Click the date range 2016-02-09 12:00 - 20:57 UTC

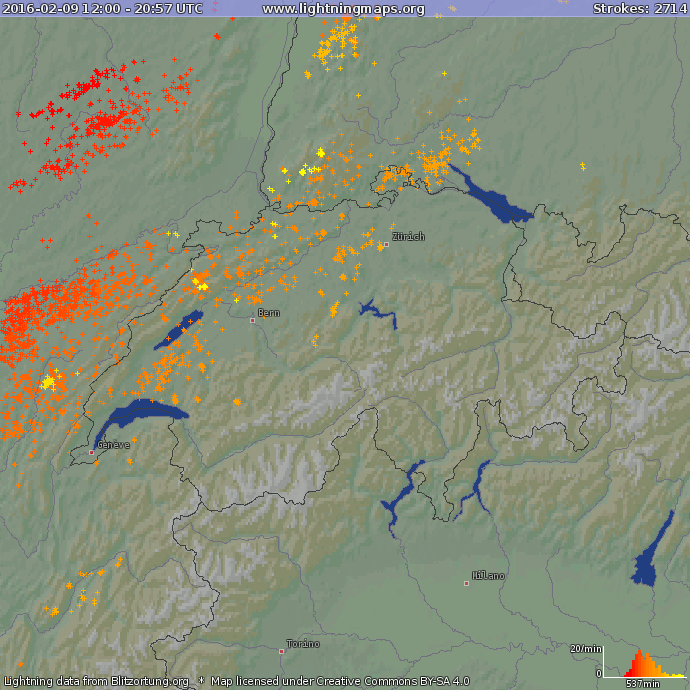pyautogui.click(x=103, y=8)
